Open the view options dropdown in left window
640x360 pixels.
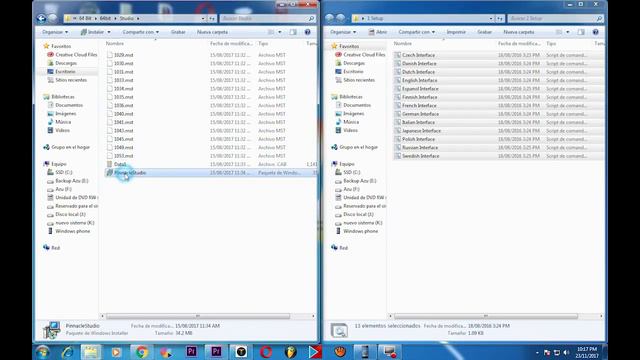pyautogui.click(x=280, y=32)
